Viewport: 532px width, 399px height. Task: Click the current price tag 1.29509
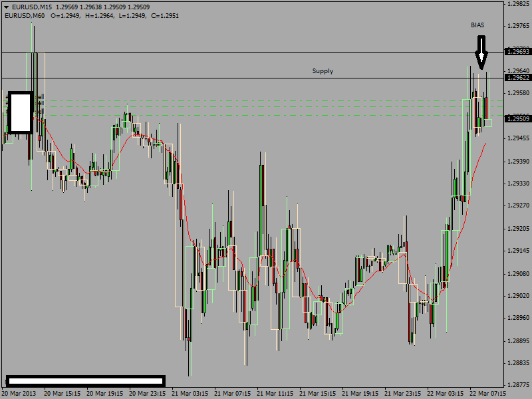[518, 119]
